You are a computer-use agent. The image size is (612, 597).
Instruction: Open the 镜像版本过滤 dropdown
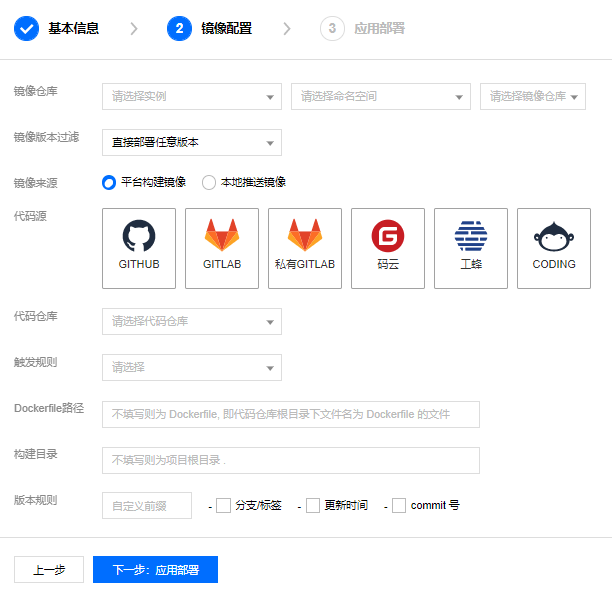191,142
